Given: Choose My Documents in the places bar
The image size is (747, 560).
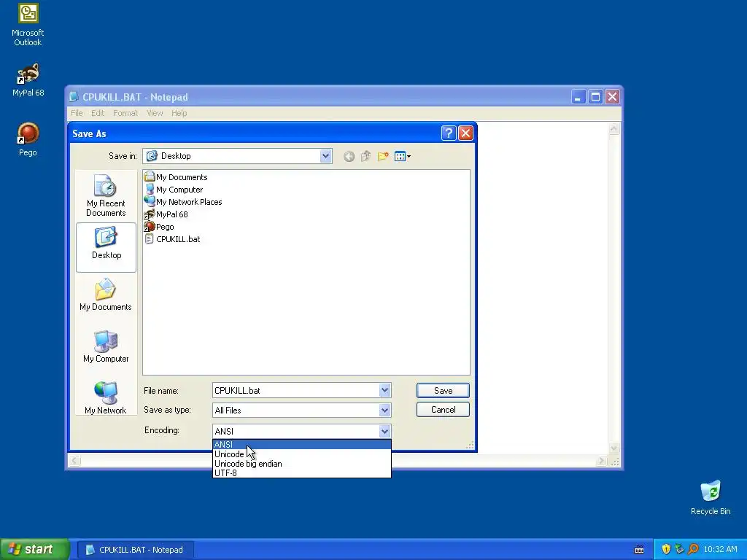Looking at the screenshot, I should [106, 295].
